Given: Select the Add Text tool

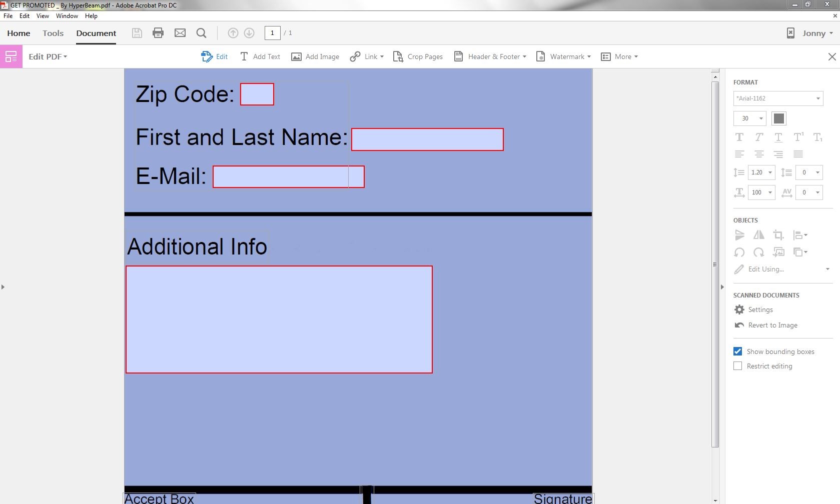Looking at the screenshot, I should point(260,56).
